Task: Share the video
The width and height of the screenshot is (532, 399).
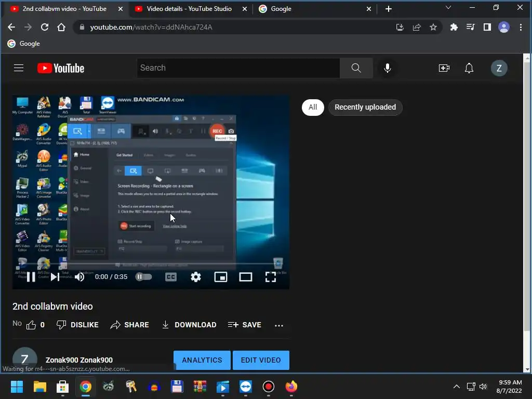Action: [129, 325]
